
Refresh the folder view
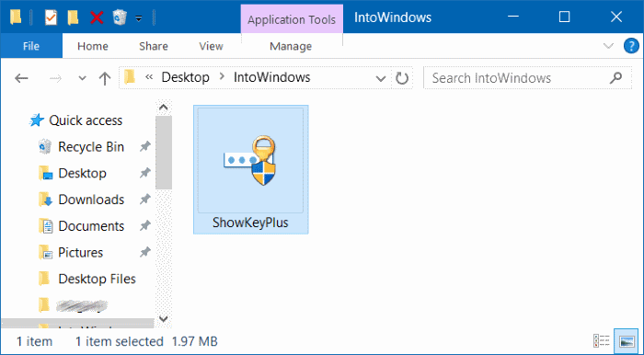[402, 78]
